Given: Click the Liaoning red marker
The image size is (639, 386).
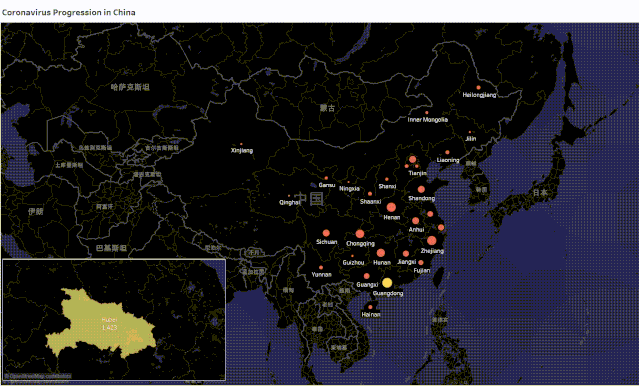Looking at the screenshot, I should point(447,152).
